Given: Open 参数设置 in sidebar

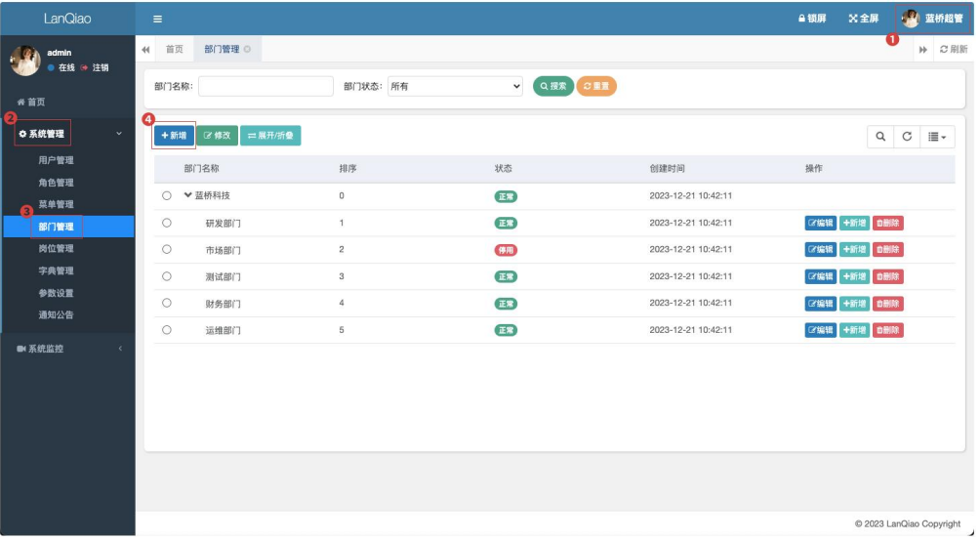Looking at the screenshot, I should pos(57,293).
